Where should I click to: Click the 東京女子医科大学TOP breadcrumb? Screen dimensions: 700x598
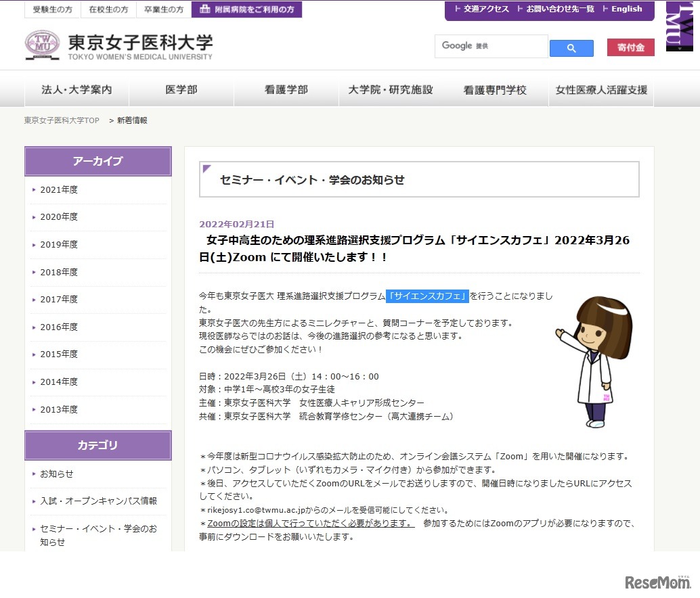click(x=62, y=120)
